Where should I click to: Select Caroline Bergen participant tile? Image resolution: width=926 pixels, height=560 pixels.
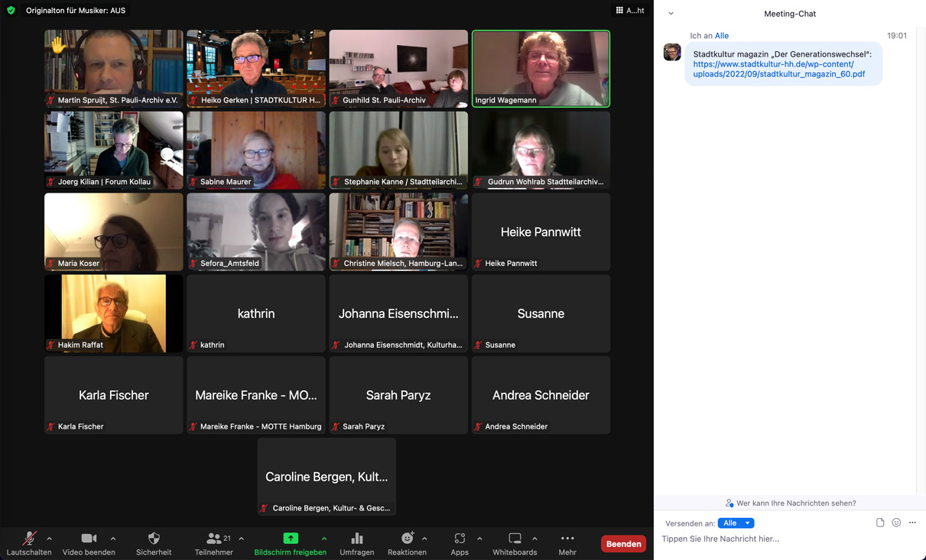tap(327, 477)
